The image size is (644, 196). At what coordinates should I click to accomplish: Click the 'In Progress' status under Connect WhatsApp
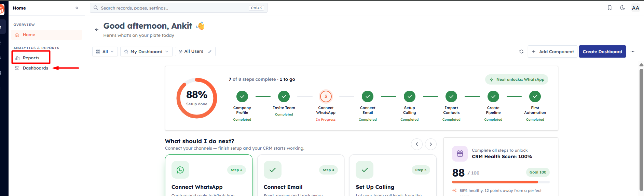[x=326, y=120]
